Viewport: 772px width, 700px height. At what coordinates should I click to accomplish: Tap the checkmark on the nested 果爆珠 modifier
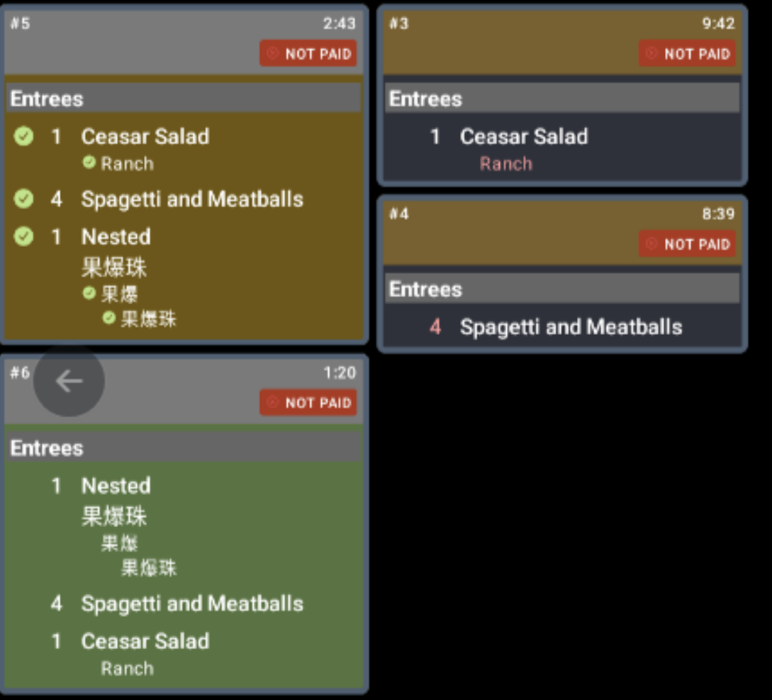click(x=110, y=318)
